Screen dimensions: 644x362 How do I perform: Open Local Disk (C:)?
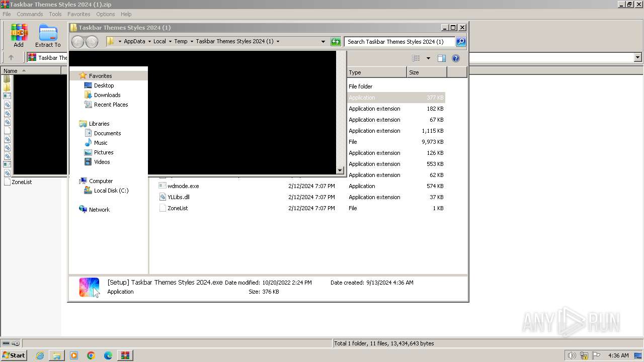click(x=111, y=191)
